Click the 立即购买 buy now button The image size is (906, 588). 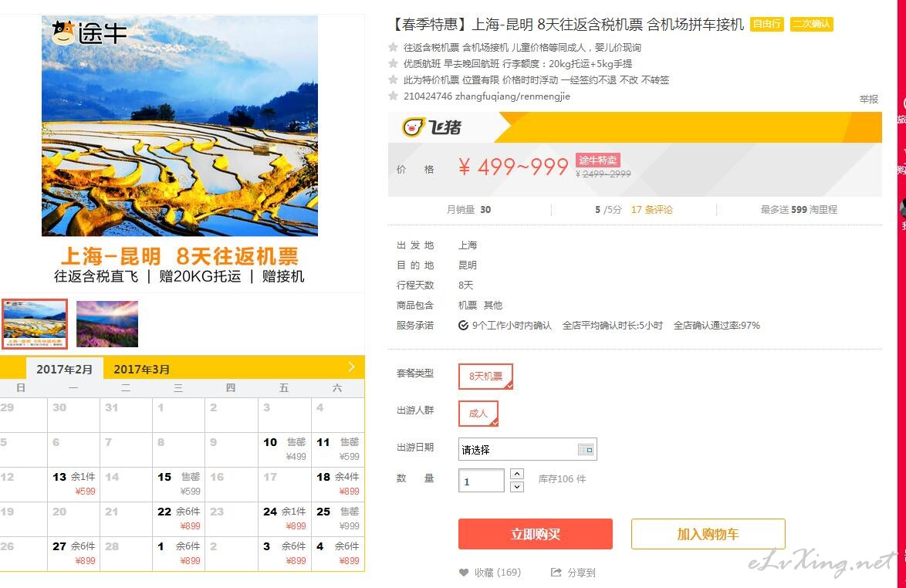pos(535,534)
